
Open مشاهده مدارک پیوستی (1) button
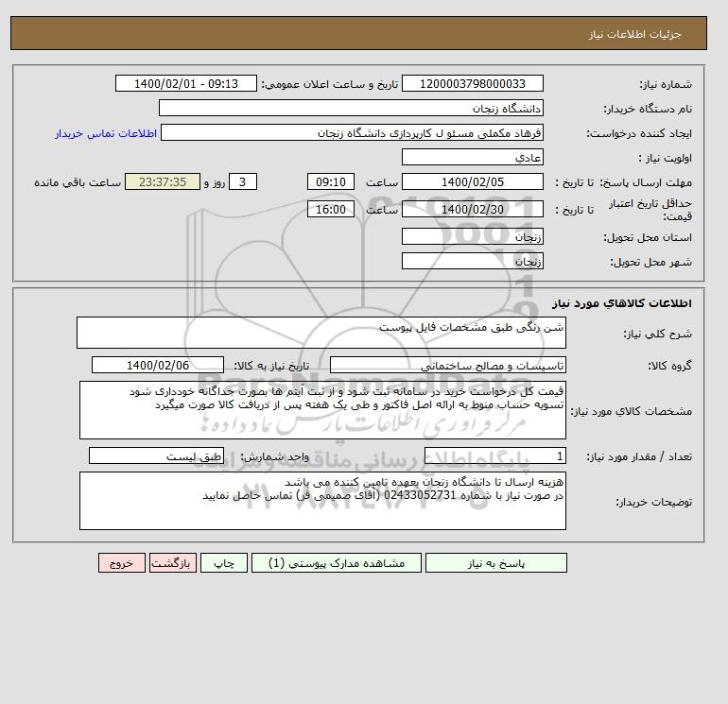(337, 563)
